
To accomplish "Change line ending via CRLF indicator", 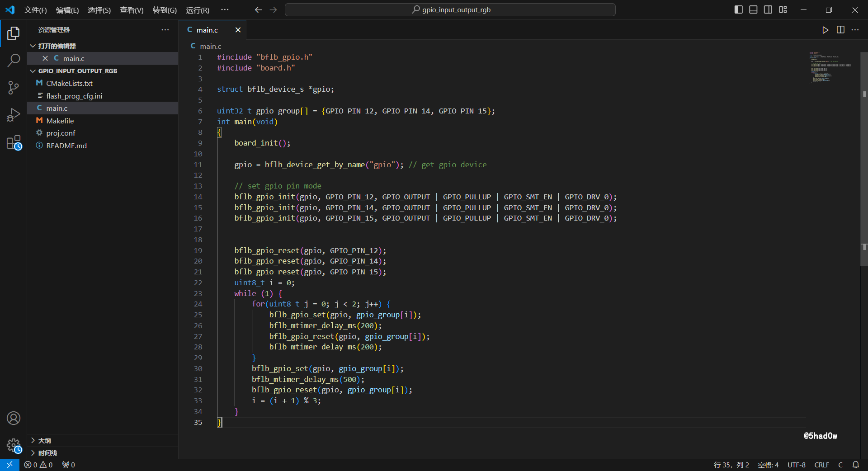I will point(821,465).
